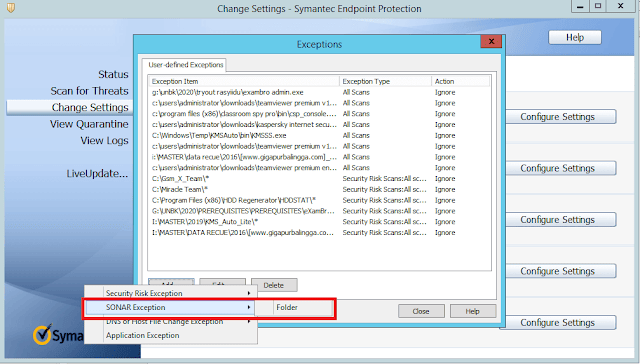
Task: Select exception row kaspersky internet secu...
Action: [x=320, y=125]
